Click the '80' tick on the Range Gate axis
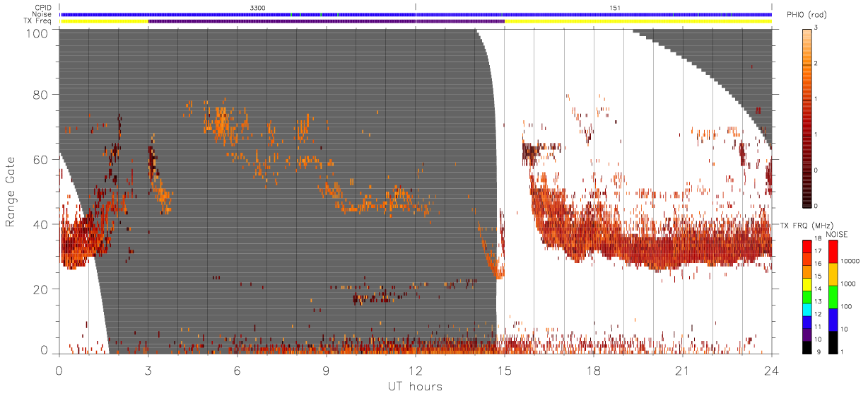 click(41, 95)
